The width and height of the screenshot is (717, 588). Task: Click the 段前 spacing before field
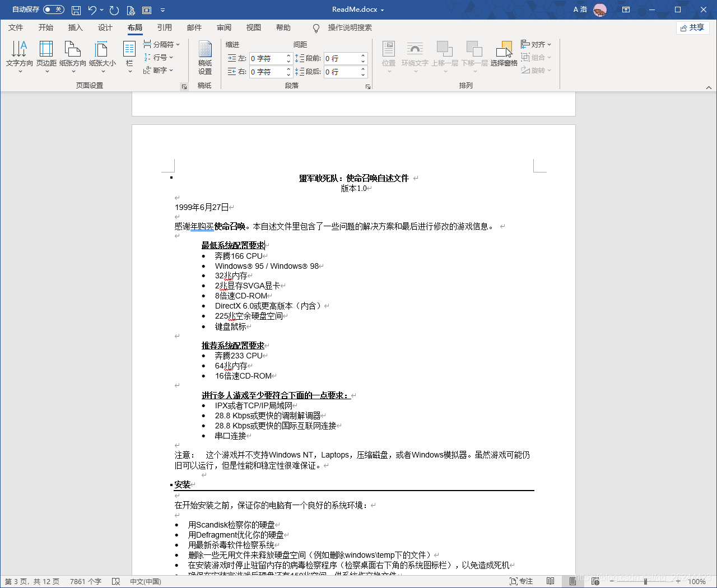click(342, 58)
